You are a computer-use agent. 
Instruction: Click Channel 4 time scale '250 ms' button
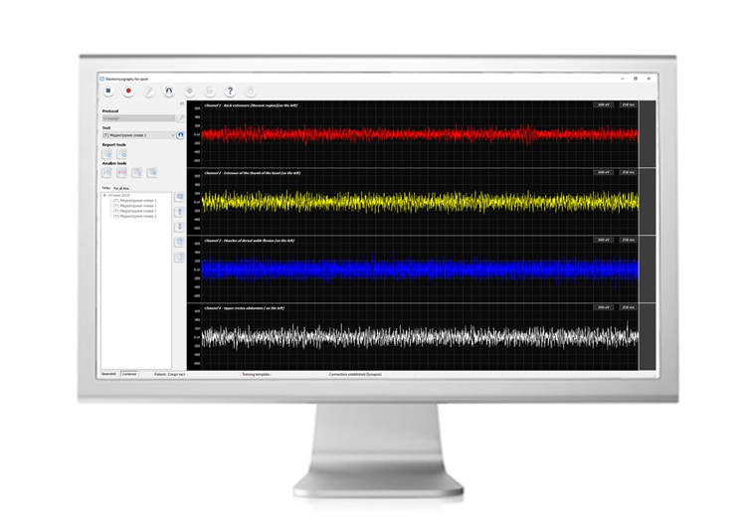point(627,307)
